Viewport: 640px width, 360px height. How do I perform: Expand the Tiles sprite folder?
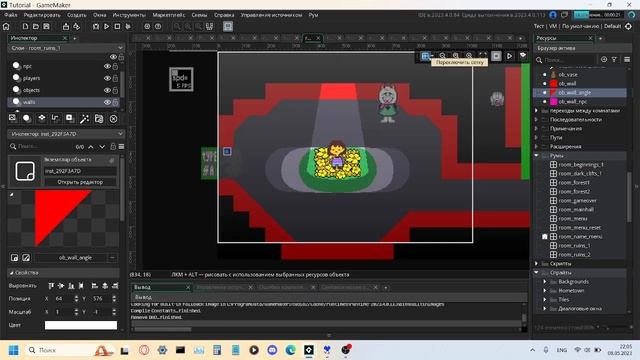(x=545, y=300)
